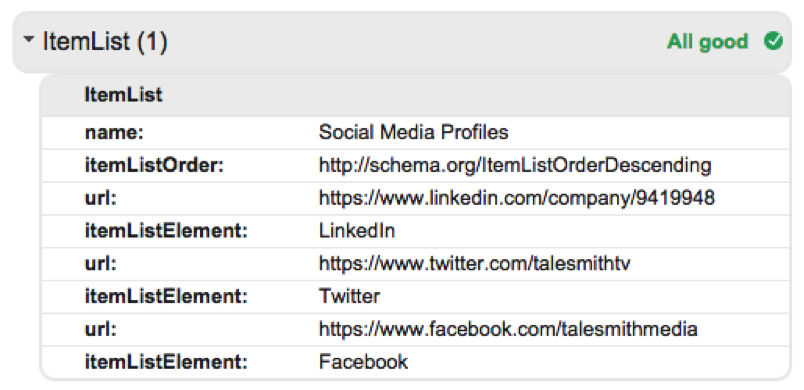
Task: Click the Twitter itemListElement value
Action: point(349,297)
